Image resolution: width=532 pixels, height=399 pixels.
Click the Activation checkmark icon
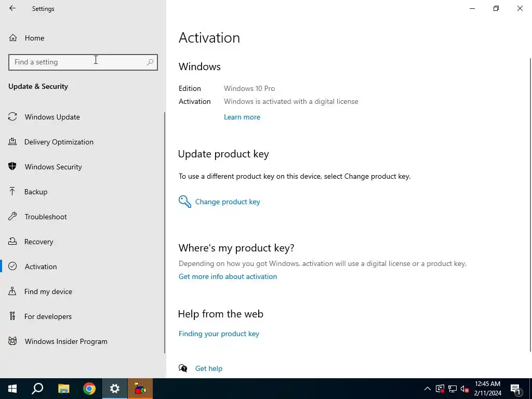tap(12, 266)
